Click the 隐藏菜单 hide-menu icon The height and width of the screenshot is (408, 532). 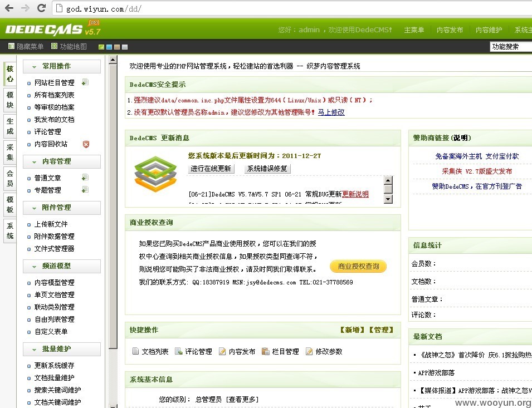tap(11, 46)
